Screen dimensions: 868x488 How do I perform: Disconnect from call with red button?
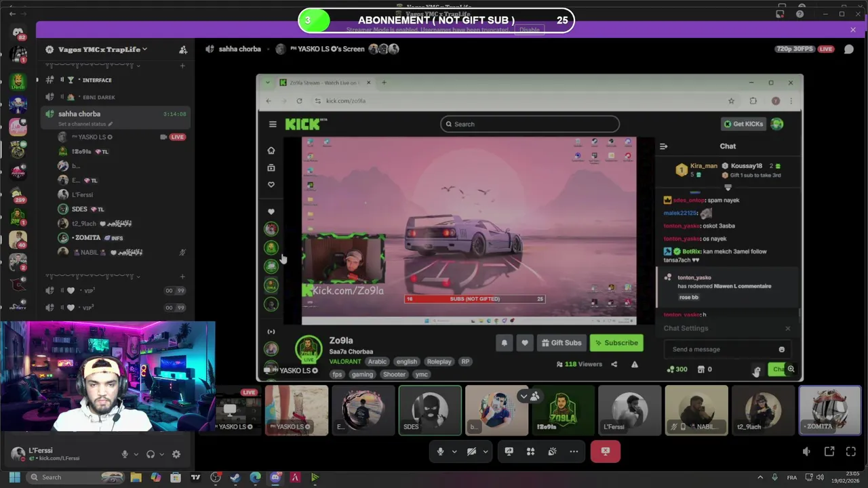pyautogui.click(x=605, y=451)
